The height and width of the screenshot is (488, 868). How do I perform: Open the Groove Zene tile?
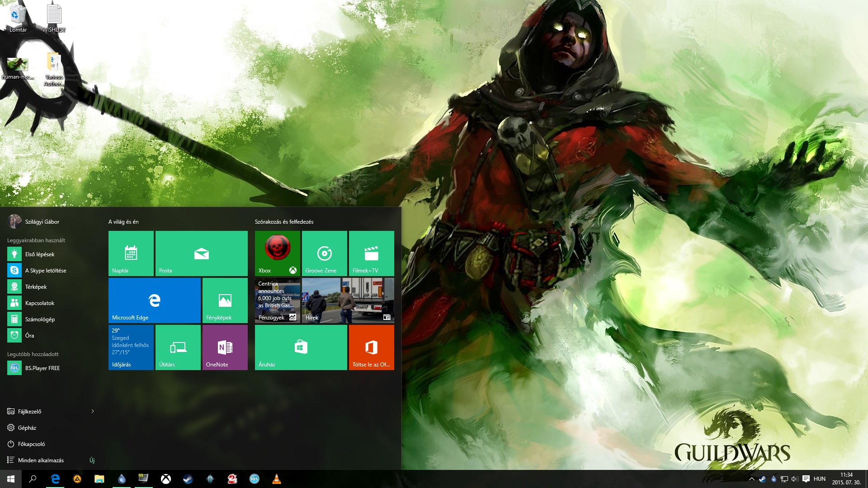(325, 253)
